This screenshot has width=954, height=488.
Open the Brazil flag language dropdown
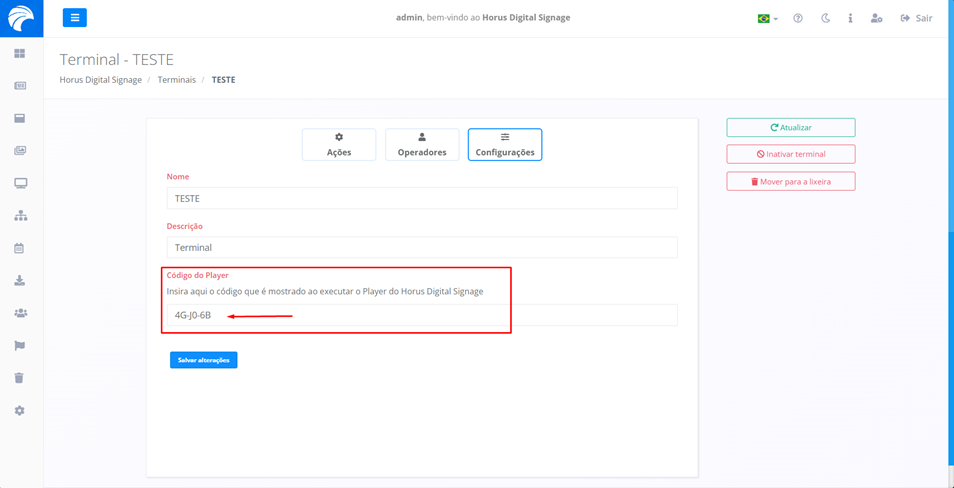767,18
